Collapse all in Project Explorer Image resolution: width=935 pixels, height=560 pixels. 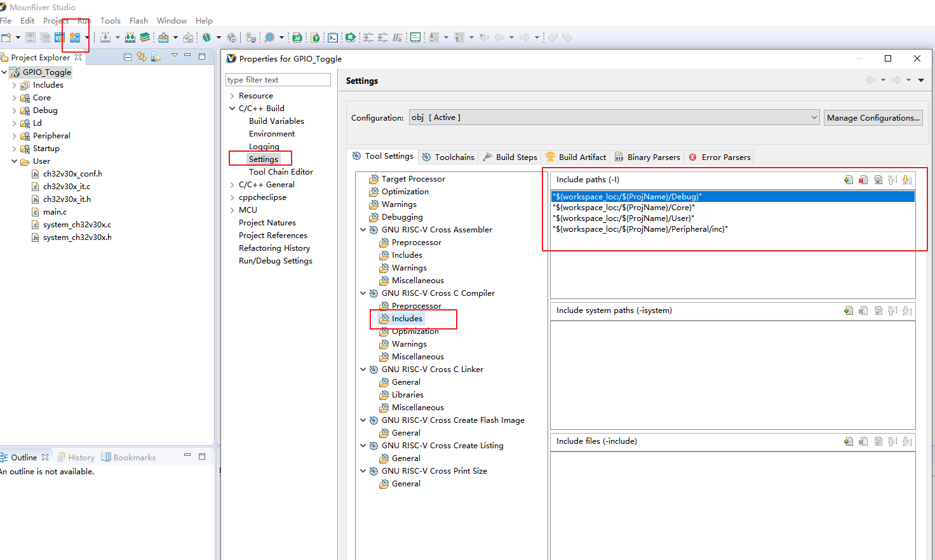click(127, 57)
